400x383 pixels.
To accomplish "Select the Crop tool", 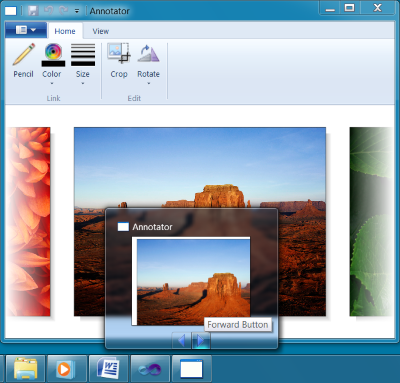I will click(x=119, y=61).
